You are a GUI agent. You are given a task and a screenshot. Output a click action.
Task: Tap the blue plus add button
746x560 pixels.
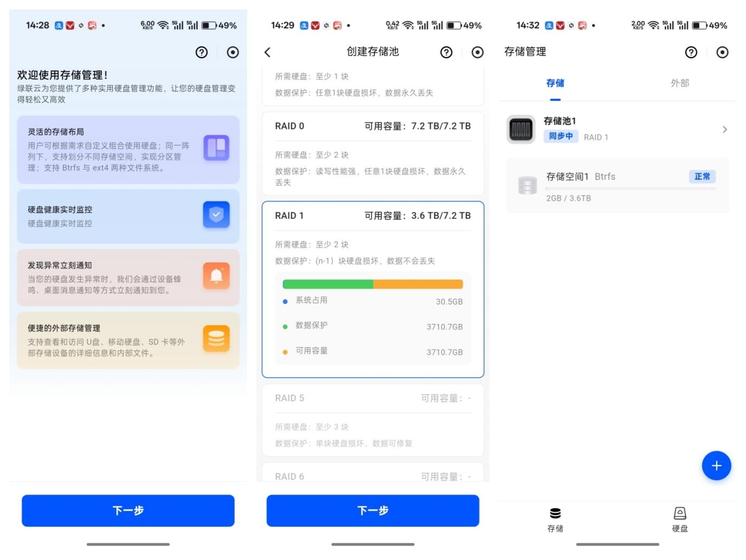(716, 466)
